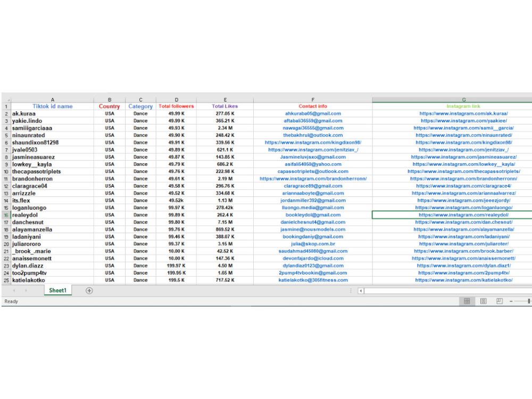Screen dimensions: 532x399
Task: Select likes cell '2.34 M'
Action: (x=225, y=128)
